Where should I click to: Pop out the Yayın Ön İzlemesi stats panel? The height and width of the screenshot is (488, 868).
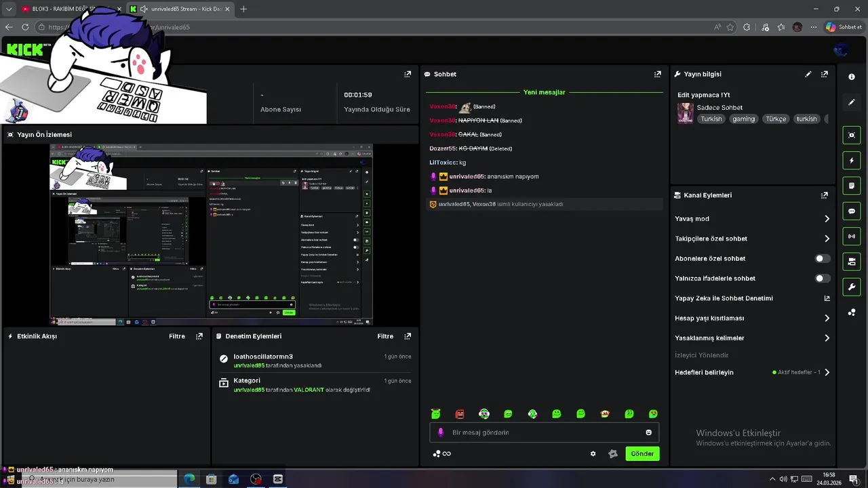click(x=408, y=74)
